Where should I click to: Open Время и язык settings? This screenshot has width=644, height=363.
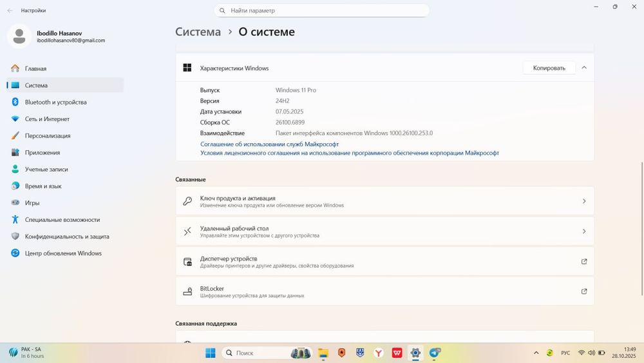coord(65,186)
